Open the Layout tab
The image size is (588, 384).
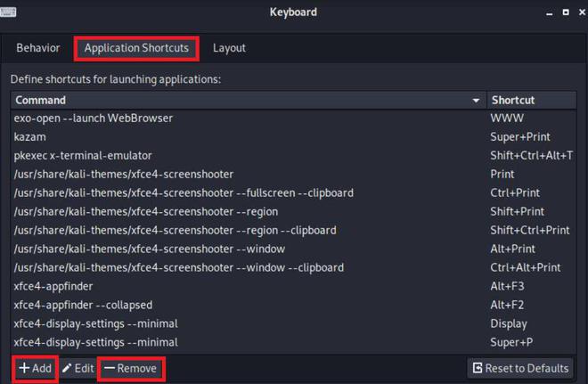click(229, 48)
